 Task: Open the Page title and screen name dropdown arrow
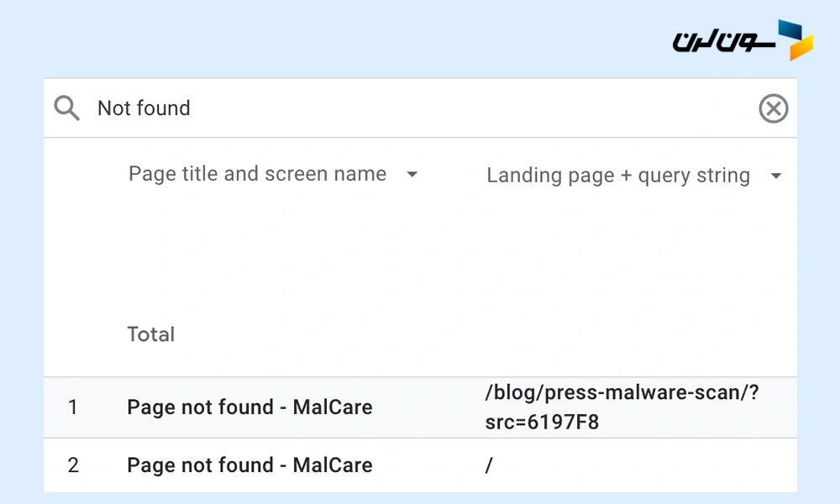(x=412, y=175)
